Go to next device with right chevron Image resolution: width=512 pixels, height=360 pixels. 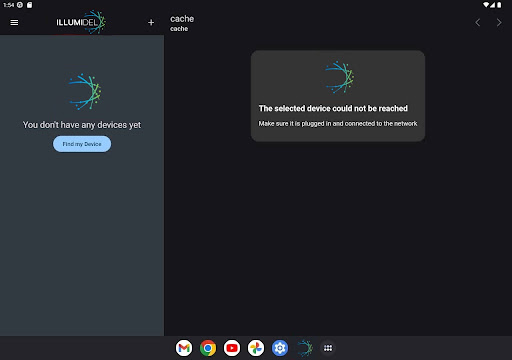coord(499,22)
